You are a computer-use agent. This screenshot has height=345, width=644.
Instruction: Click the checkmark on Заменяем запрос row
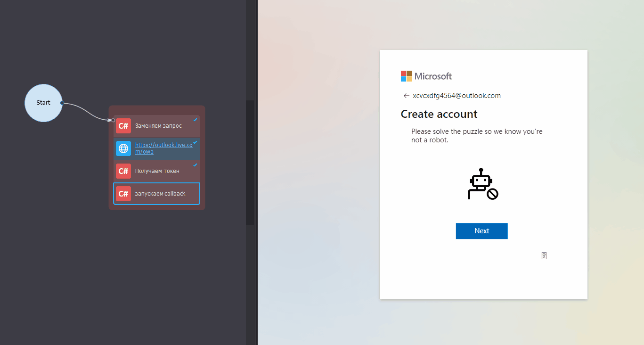pos(195,120)
